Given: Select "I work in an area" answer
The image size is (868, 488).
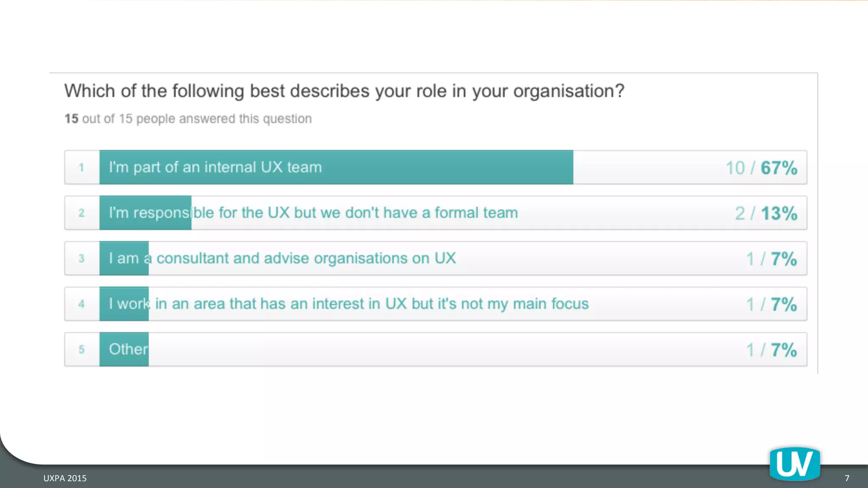Looking at the screenshot, I should [348, 304].
